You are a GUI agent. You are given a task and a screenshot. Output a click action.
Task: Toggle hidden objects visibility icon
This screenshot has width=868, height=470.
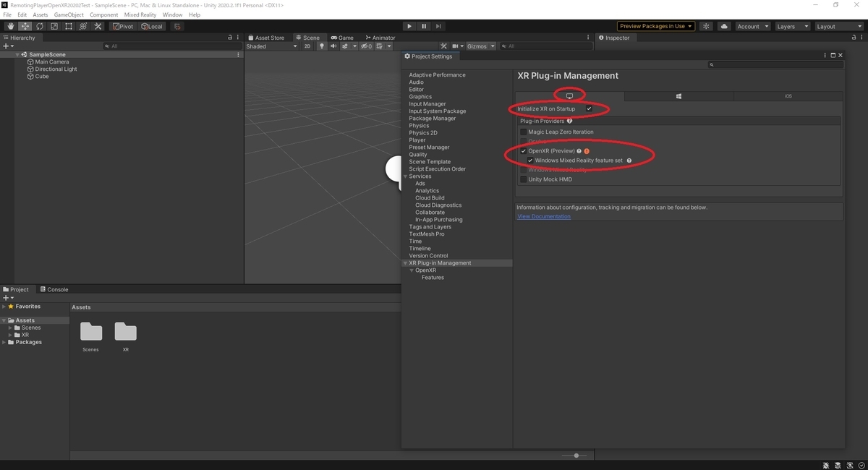pos(366,46)
